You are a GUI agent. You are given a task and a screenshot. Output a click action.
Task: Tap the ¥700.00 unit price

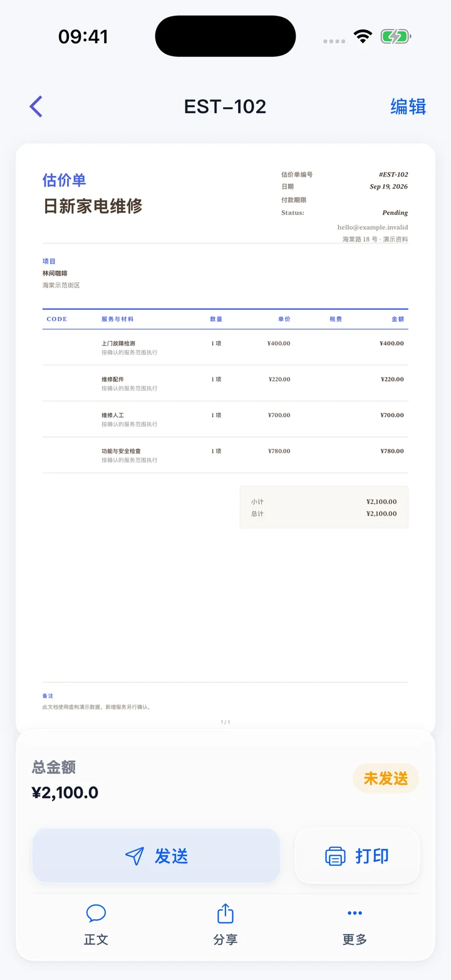(279, 415)
